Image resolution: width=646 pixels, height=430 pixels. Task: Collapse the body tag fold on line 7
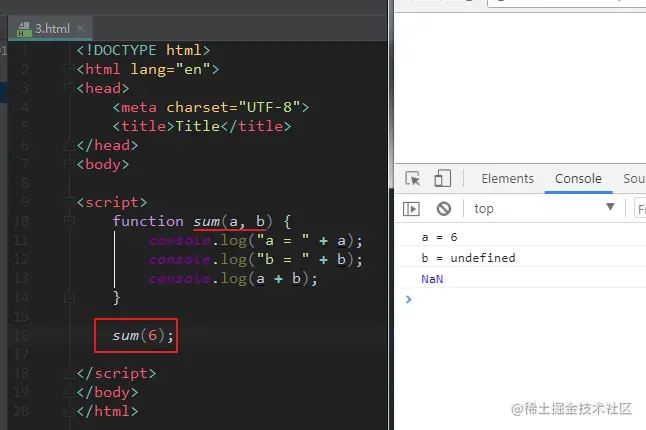(69, 164)
